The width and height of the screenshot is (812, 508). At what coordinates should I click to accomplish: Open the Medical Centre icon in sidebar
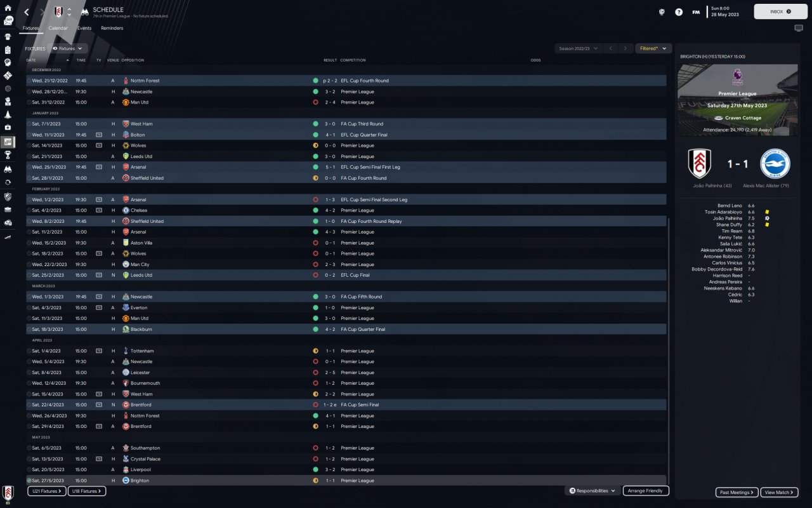coord(8,127)
